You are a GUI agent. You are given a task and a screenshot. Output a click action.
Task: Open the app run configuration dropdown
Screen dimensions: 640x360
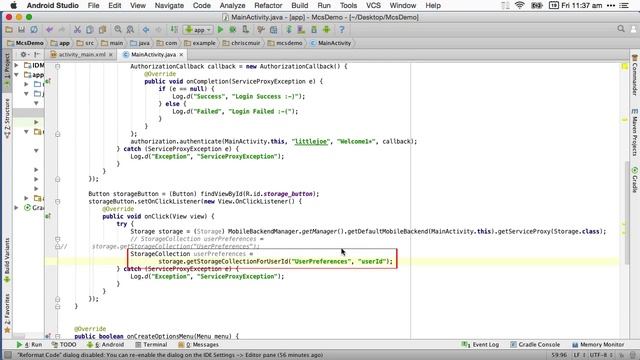tap(198, 29)
